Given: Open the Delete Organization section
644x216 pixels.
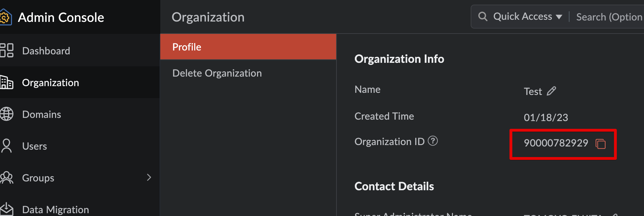Looking at the screenshot, I should click(x=217, y=73).
